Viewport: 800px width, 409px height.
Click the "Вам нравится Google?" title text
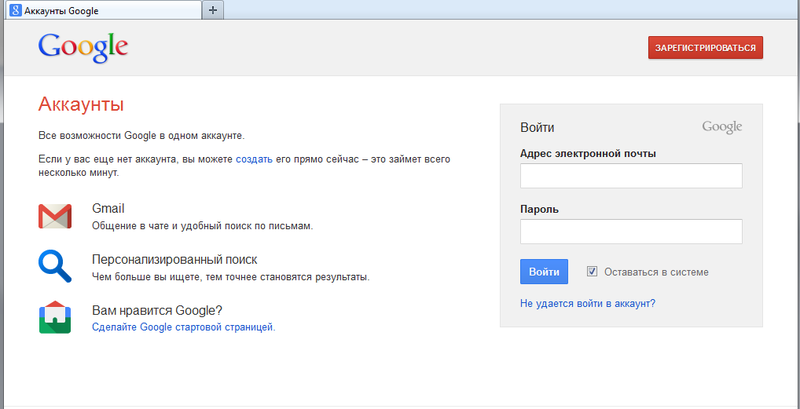[157, 310]
